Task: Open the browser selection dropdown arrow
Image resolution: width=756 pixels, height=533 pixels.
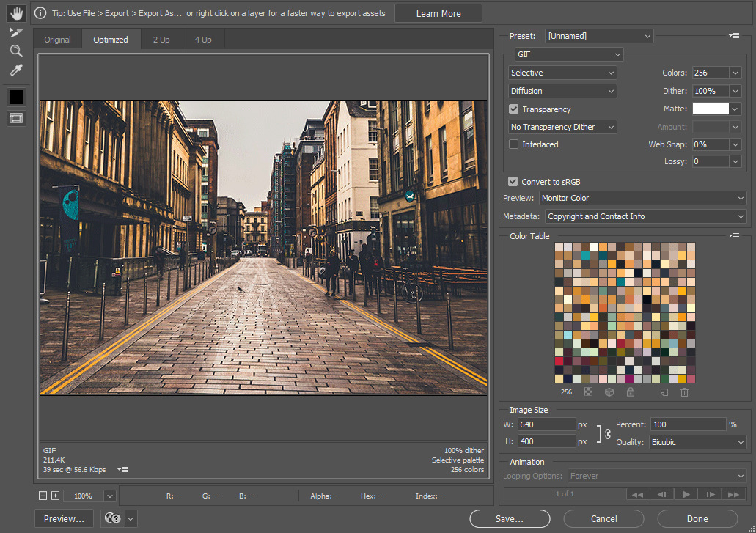Action: pyautogui.click(x=131, y=519)
